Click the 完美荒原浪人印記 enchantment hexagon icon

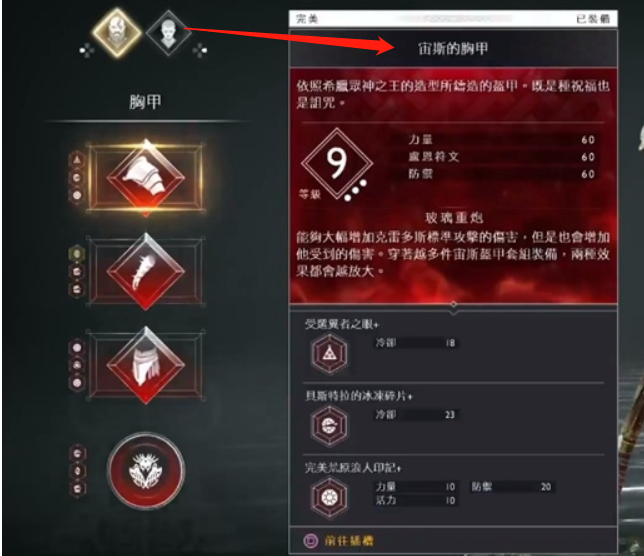pos(329,498)
